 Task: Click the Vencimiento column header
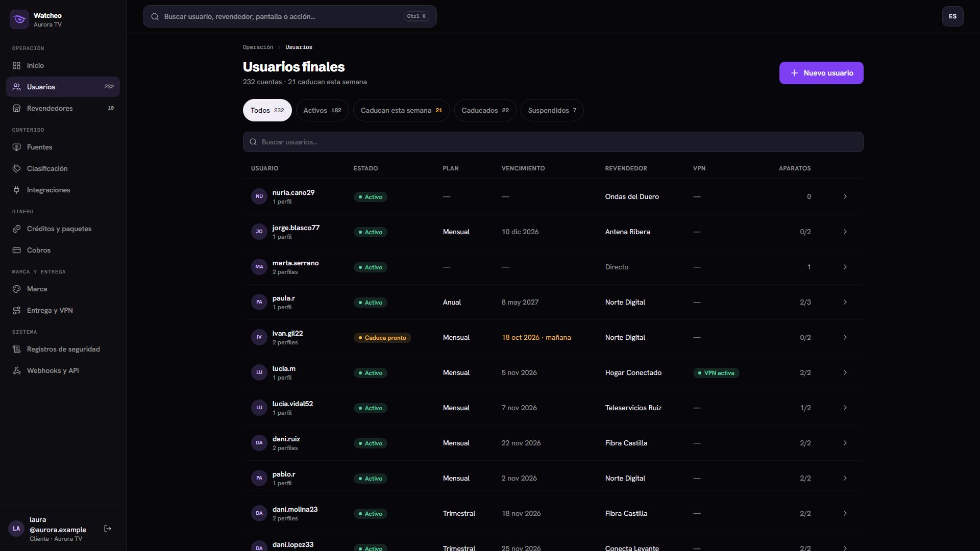(523, 168)
